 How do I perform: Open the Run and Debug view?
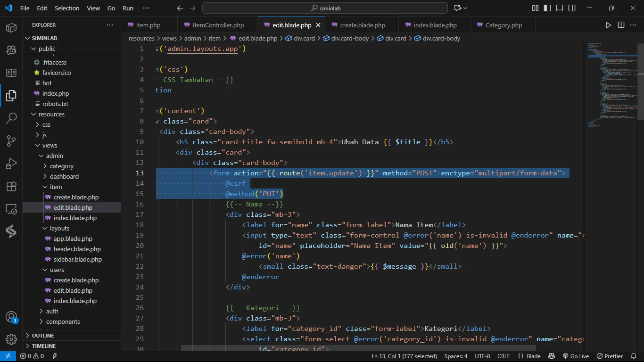pos(11,164)
